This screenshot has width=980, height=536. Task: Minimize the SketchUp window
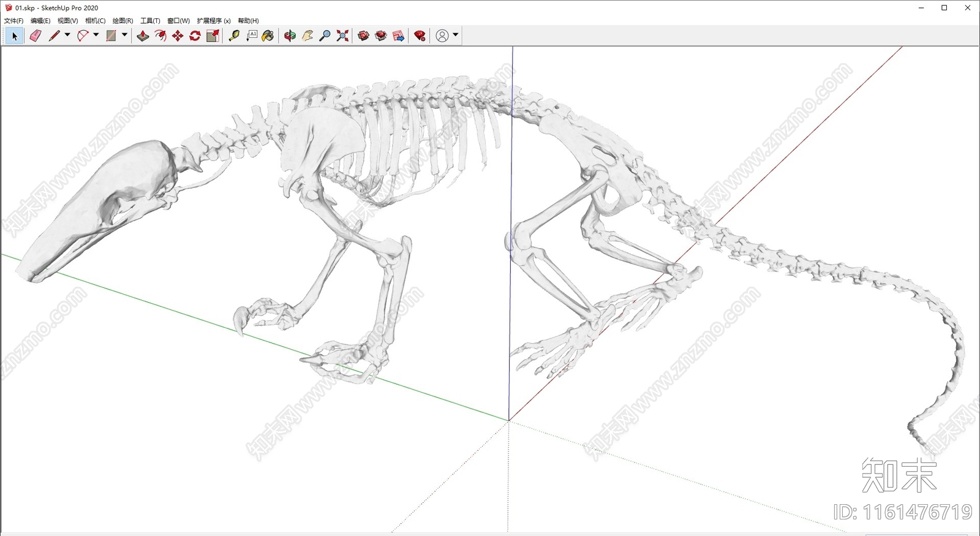921,8
